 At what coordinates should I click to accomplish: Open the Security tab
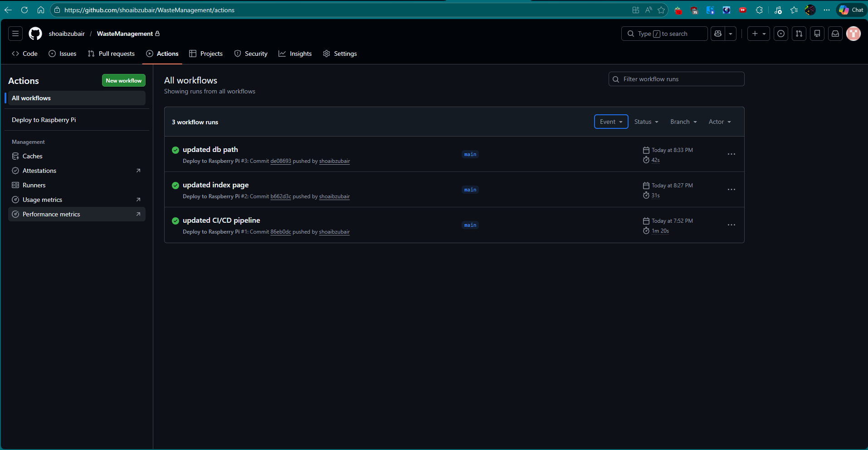point(251,54)
